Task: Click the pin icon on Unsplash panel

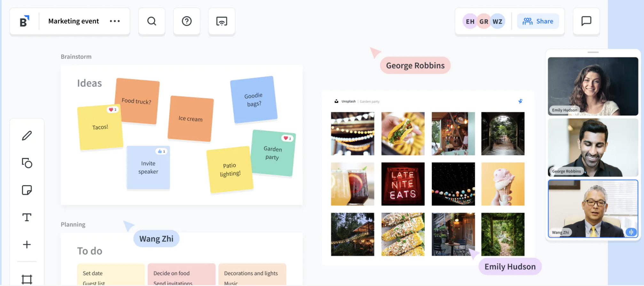Action: pos(520,101)
